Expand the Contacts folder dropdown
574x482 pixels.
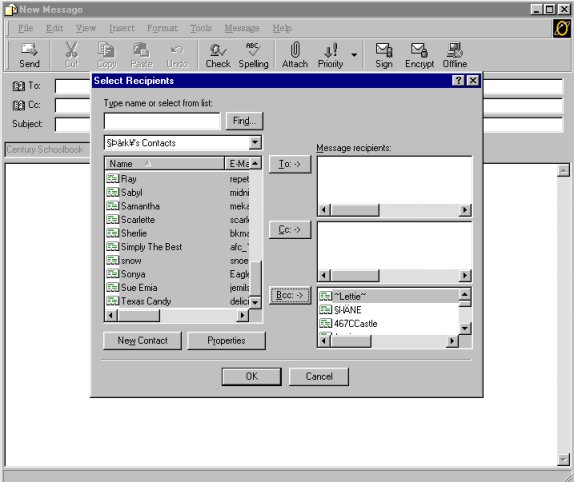tap(255, 142)
